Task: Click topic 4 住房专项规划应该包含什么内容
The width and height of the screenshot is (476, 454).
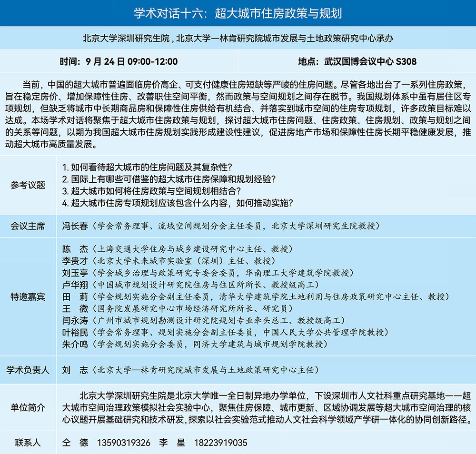Action: point(178,203)
